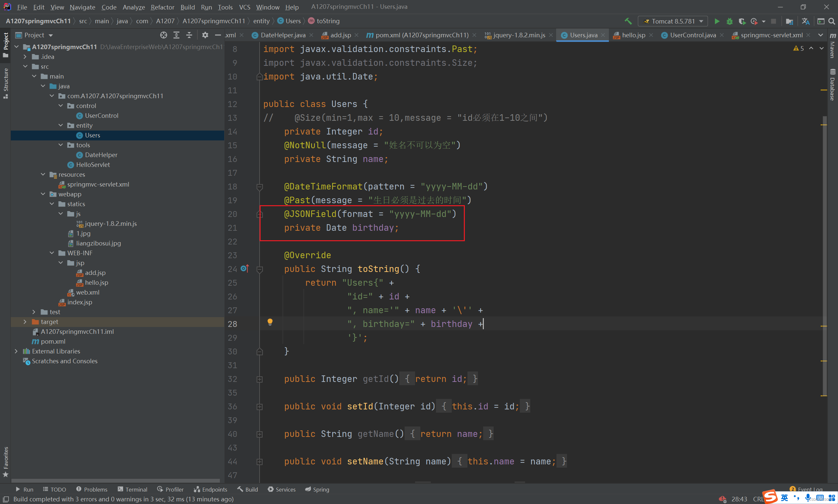The image size is (838, 504).
Task: Open the Structure tool window
Action: click(x=6, y=83)
